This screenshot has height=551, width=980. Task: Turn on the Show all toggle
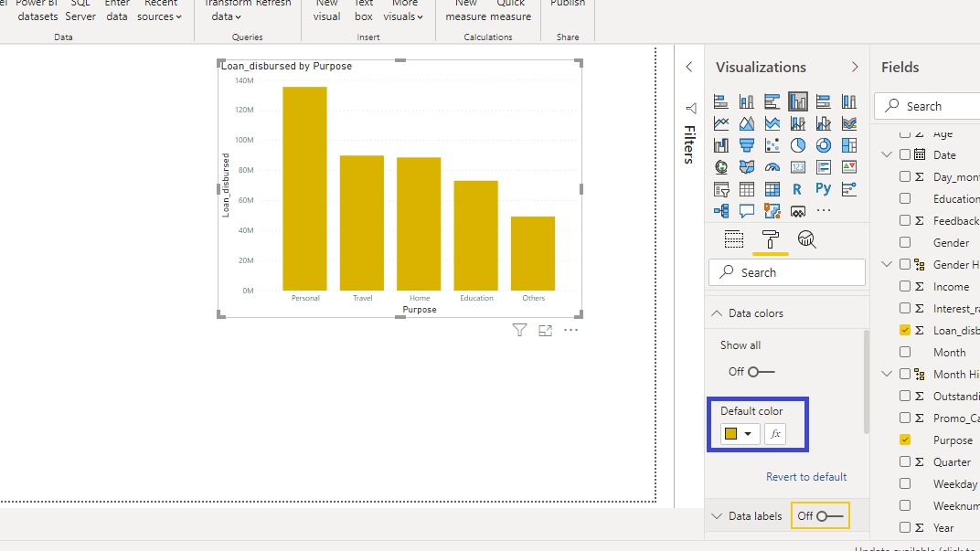[761, 372]
